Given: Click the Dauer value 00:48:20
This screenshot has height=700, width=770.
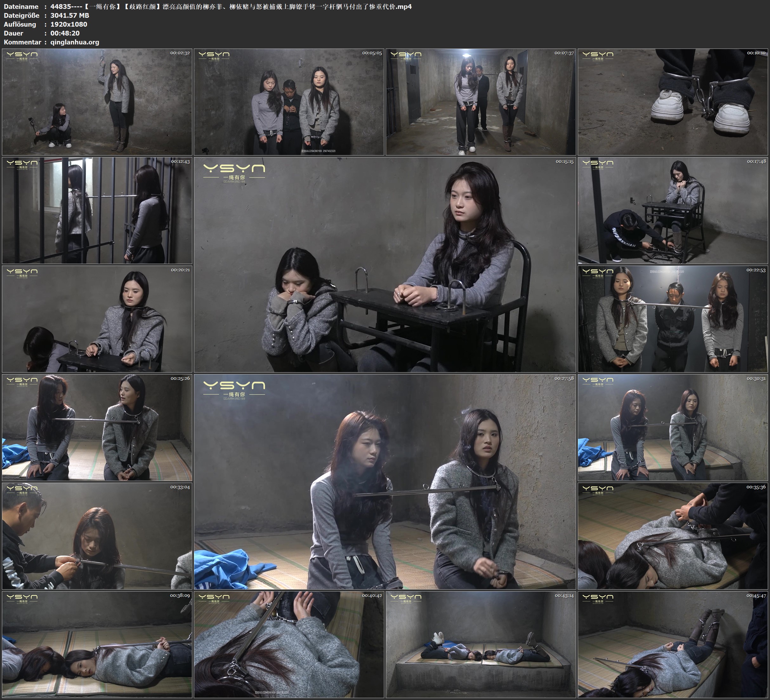Looking at the screenshot, I should (65, 33).
